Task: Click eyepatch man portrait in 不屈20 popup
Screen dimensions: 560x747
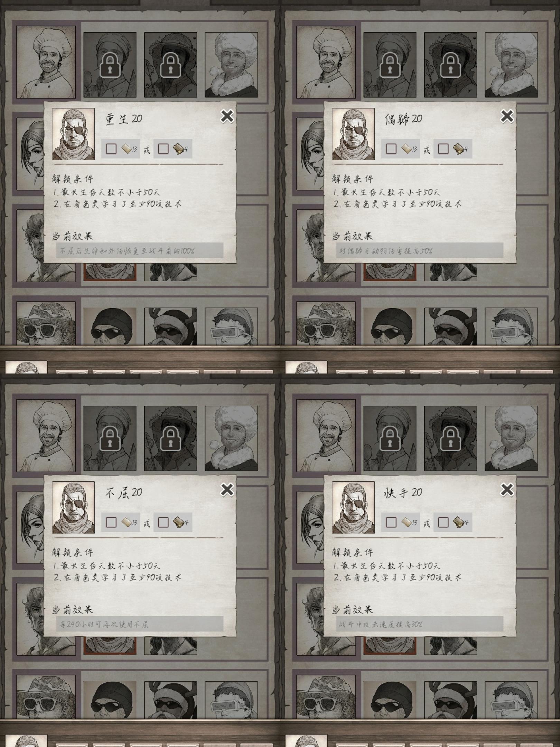Action: tap(73, 507)
